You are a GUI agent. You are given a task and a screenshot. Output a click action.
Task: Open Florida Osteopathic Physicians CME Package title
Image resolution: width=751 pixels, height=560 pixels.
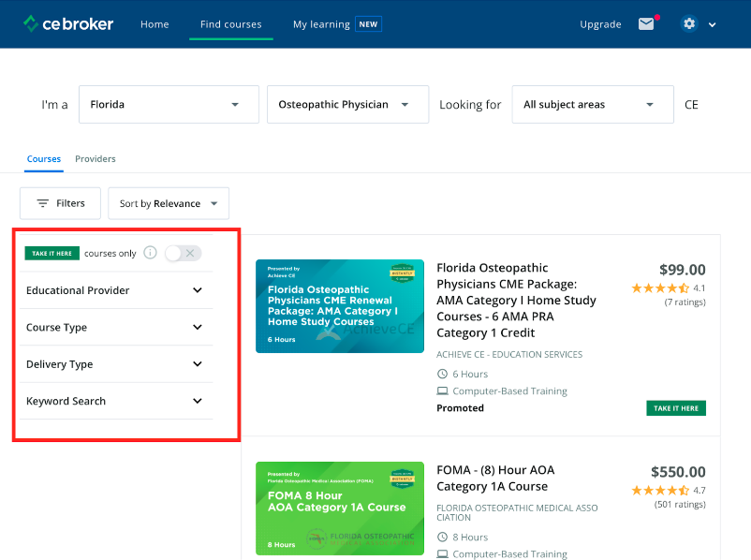click(x=516, y=301)
